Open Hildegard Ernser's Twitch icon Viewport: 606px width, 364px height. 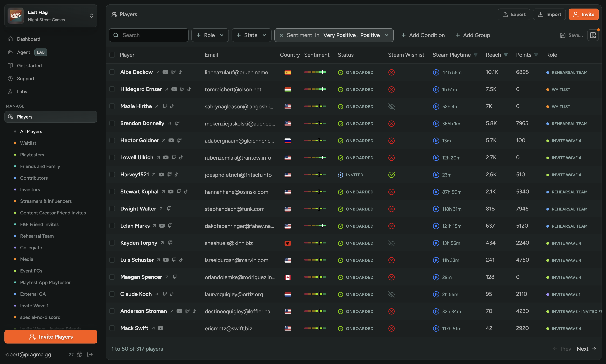coord(182,89)
